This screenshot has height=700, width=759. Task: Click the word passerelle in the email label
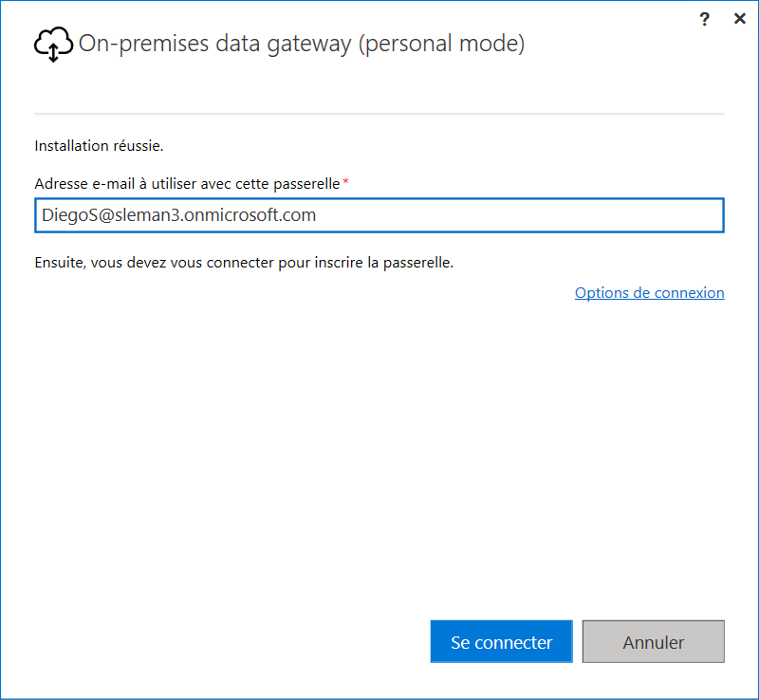click(306, 183)
